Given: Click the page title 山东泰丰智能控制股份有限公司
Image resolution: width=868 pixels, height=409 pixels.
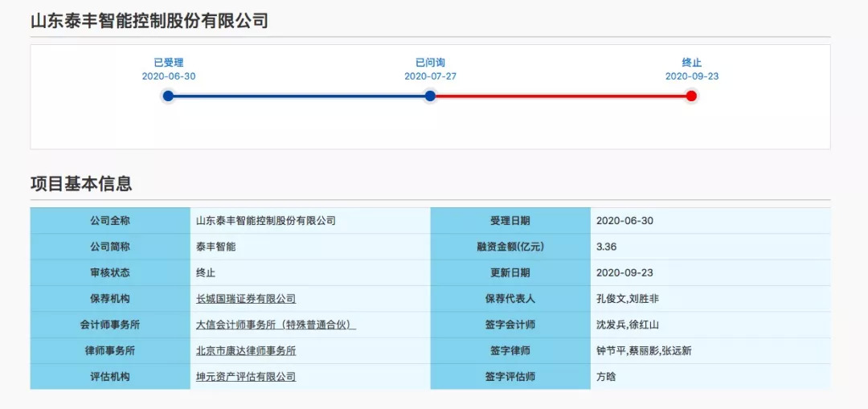Looking at the screenshot, I should (x=149, y=21).
